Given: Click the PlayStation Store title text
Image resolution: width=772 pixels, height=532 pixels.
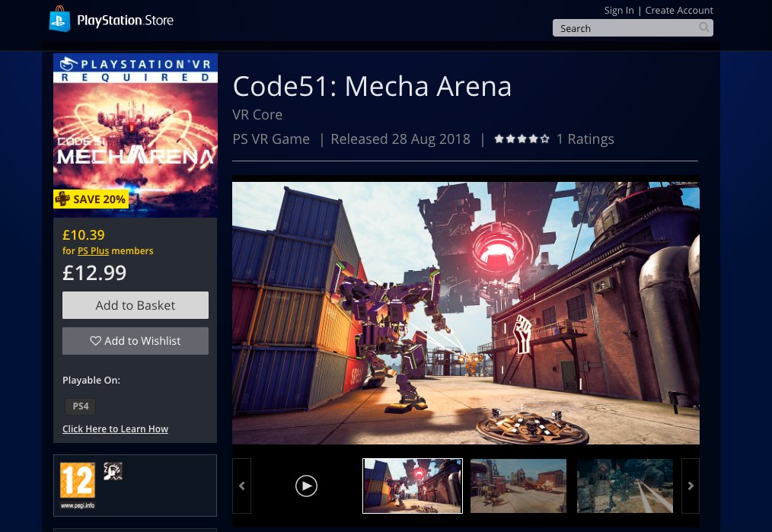Looking at the screenshot, I should click(x=125, y=21).
